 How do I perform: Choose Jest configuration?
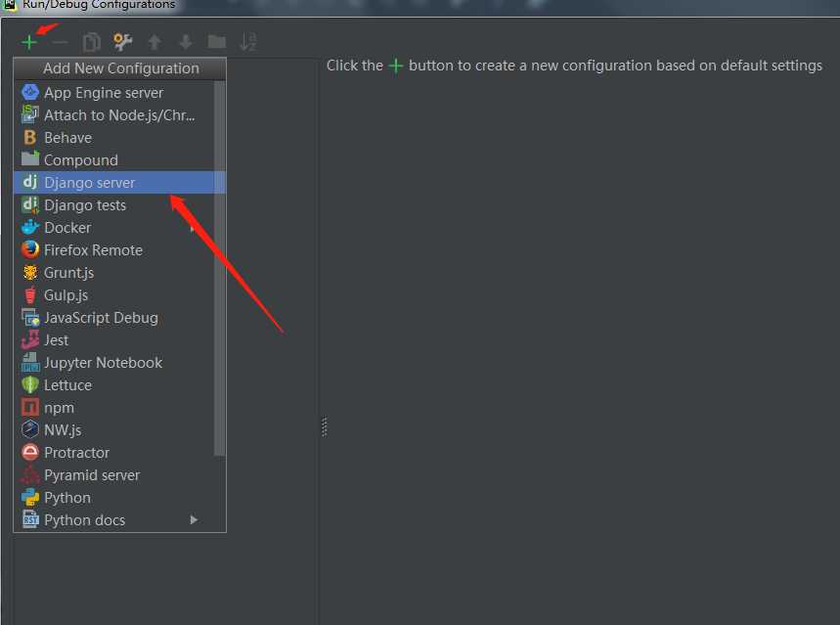[x=114, y=339]
